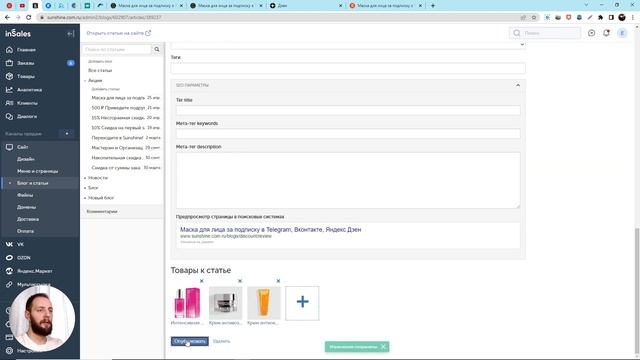Open Домены submenu item
Viewport: 640px width, 360px height.
tap(27, 207)
